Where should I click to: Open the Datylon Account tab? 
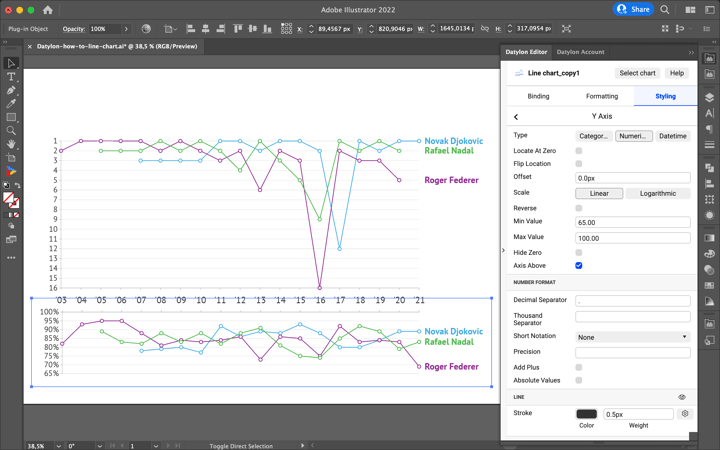[x=580, y=52]
